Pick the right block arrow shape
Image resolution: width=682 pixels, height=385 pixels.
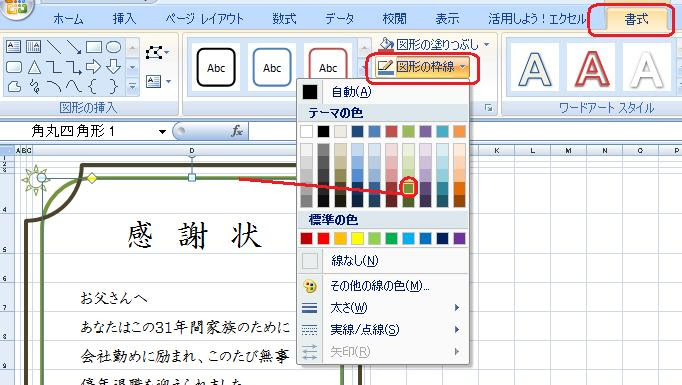(x=94, y=67)
